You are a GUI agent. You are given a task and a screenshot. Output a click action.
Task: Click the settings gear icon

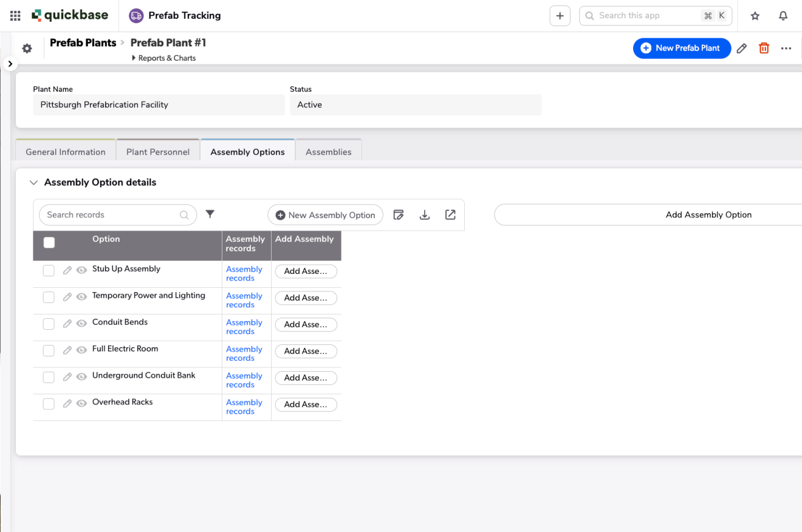(x=27, y=49)
